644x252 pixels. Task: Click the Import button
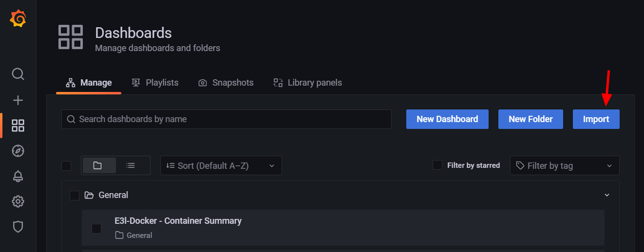596,119
